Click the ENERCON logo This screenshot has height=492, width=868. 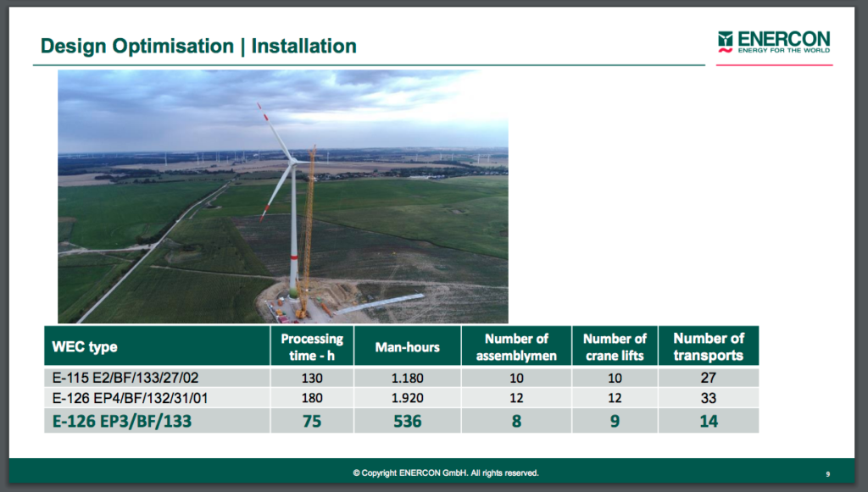tap(774, 42)
